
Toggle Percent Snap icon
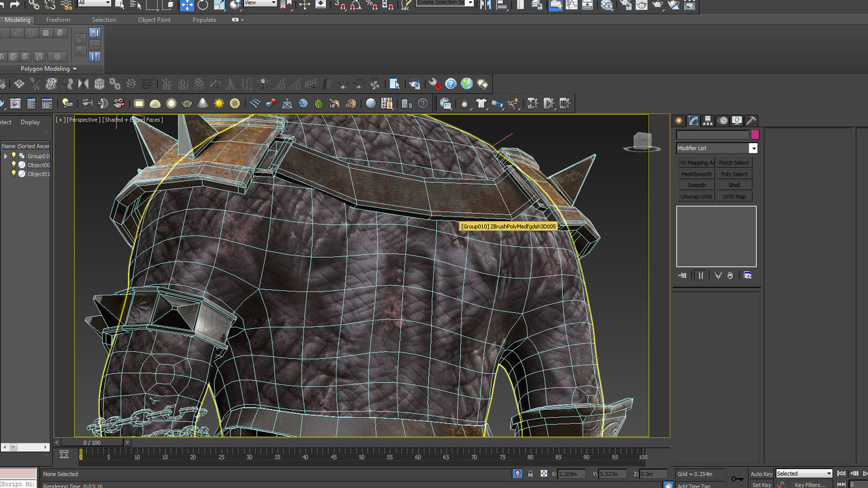coord(372,5)
